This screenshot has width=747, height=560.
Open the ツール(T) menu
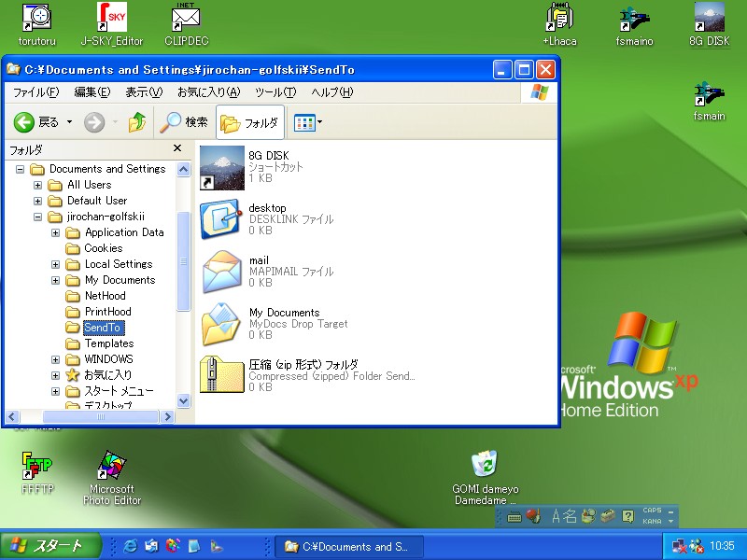[x=275, y=91]
